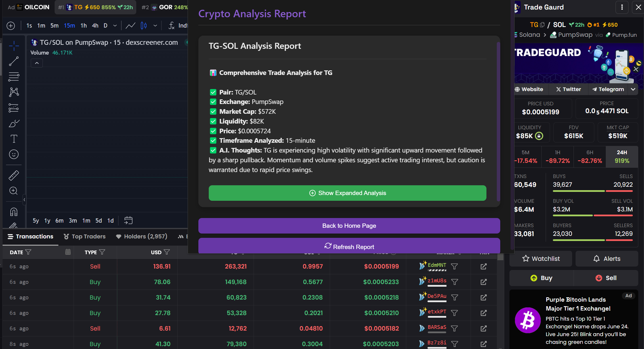Toggle the TYPE column filter
Screen dimensions: 644x349
click(102, 252)
